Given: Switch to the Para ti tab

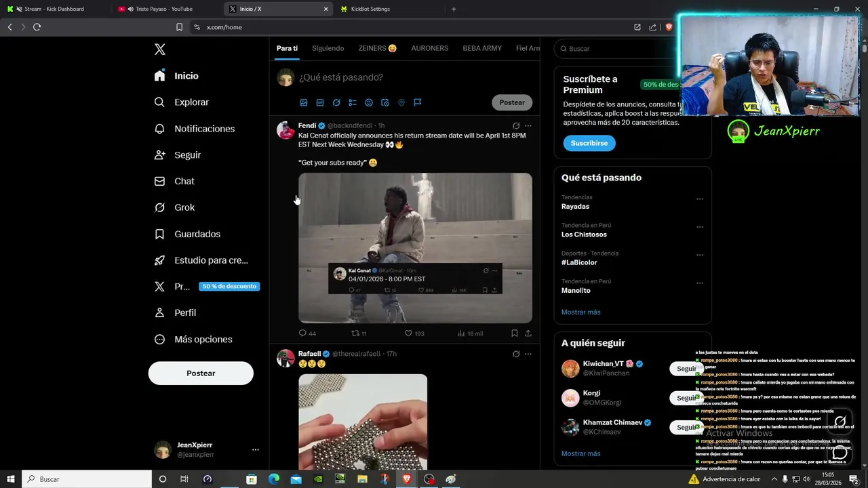Looking at the screenshot, I should pyautogui.click(x=287, y=48).
